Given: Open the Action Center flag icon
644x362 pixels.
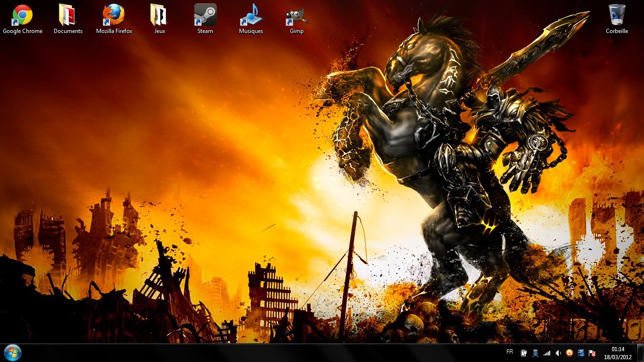Looking at the screenshot, I should pos(593,353).
